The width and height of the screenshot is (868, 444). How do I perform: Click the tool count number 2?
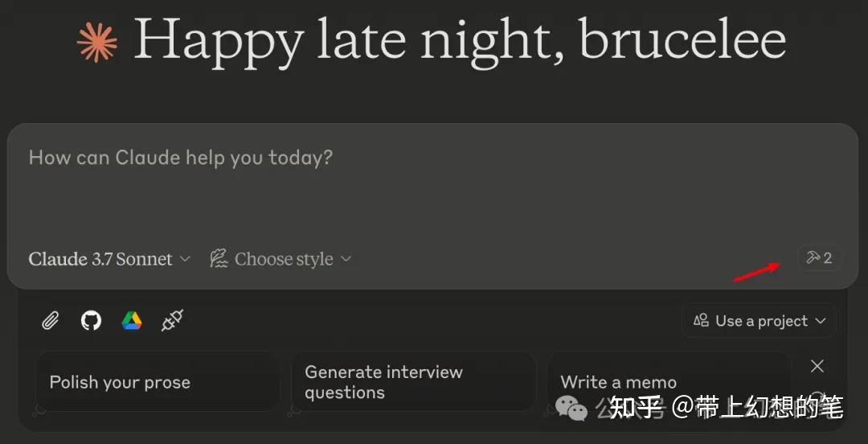(828, 258)
